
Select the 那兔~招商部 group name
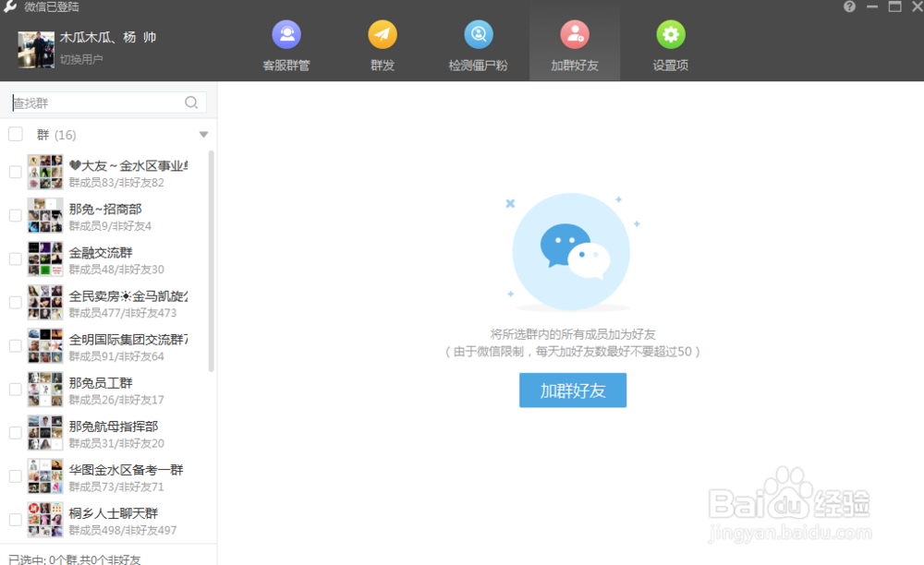coord(105,209)
